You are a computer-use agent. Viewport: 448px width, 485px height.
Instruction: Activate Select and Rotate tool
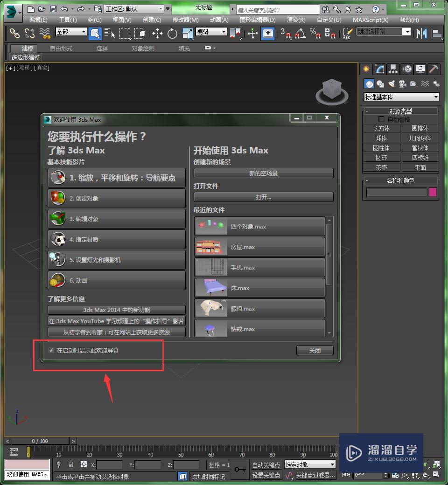point(172,34)
